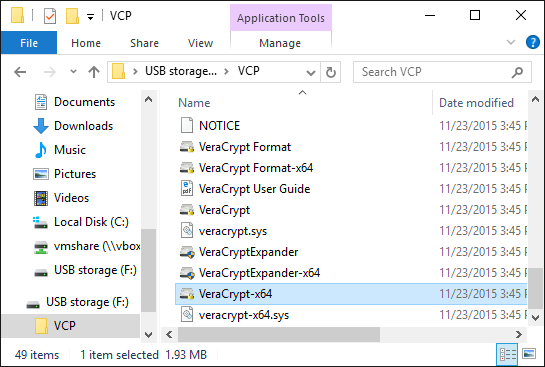Switch to details view layout toggle
This screenshot has height=367, width=545.
[x=507, y=354]
